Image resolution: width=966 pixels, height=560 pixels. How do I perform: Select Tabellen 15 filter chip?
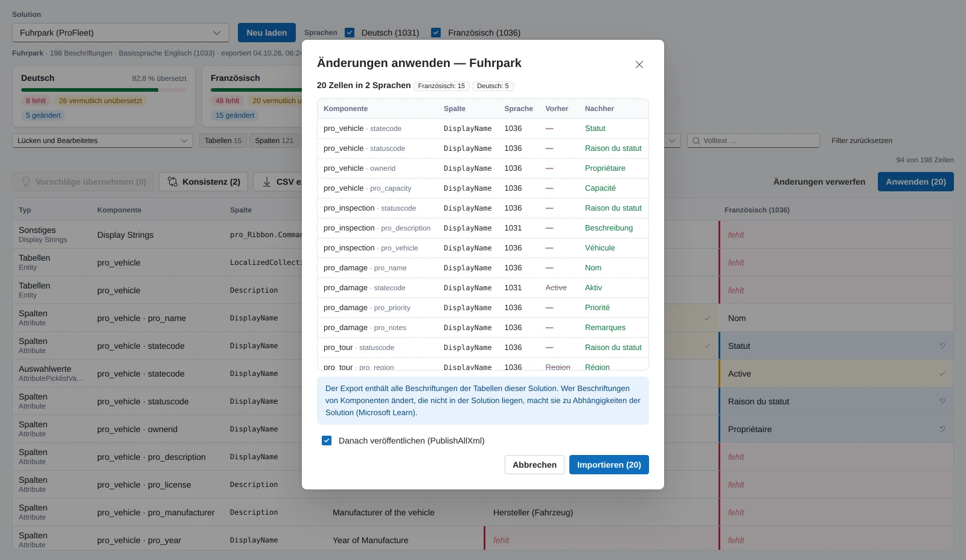(223, 141)
